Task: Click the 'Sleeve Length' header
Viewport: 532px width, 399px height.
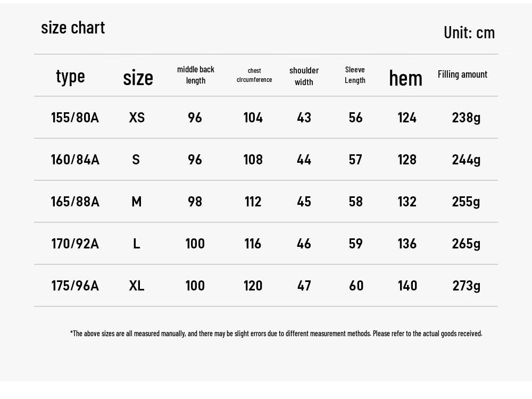Action: (355, 75)
